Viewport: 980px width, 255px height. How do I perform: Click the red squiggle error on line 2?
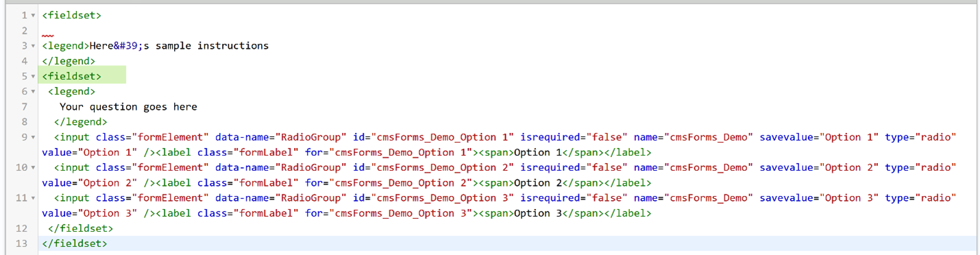coord(47,36)
